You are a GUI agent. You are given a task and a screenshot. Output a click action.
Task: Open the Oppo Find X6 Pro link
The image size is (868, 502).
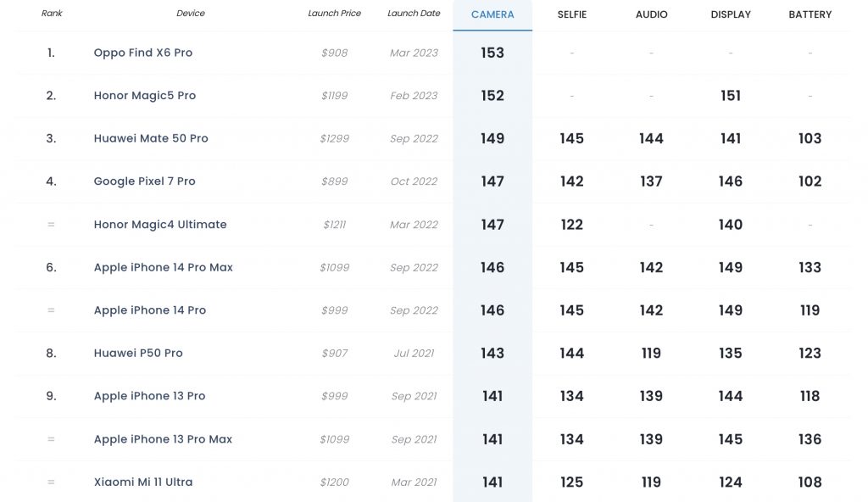[x=142, y=53]
